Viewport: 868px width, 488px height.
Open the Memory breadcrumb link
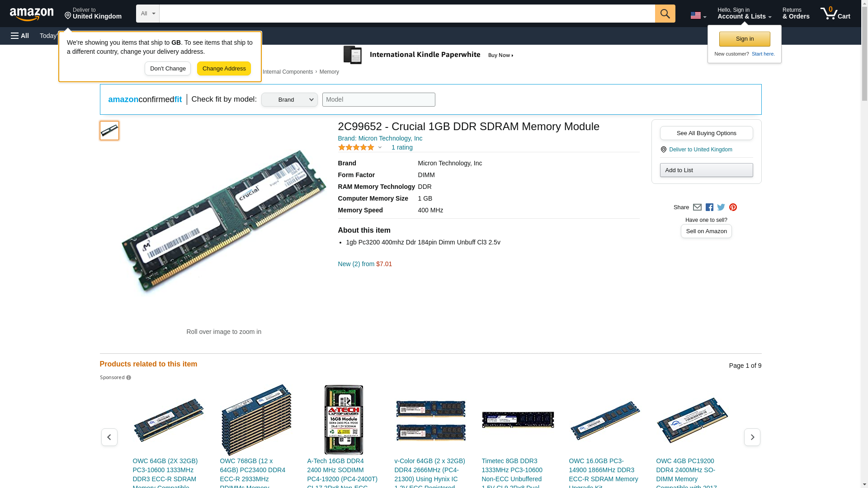pos(329,72)
